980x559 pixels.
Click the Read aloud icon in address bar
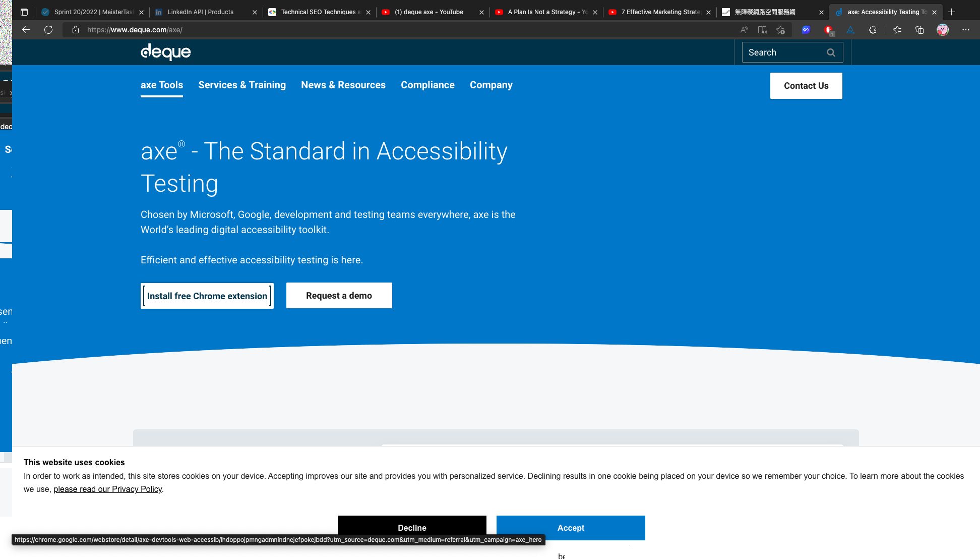[x=744, y=30]
